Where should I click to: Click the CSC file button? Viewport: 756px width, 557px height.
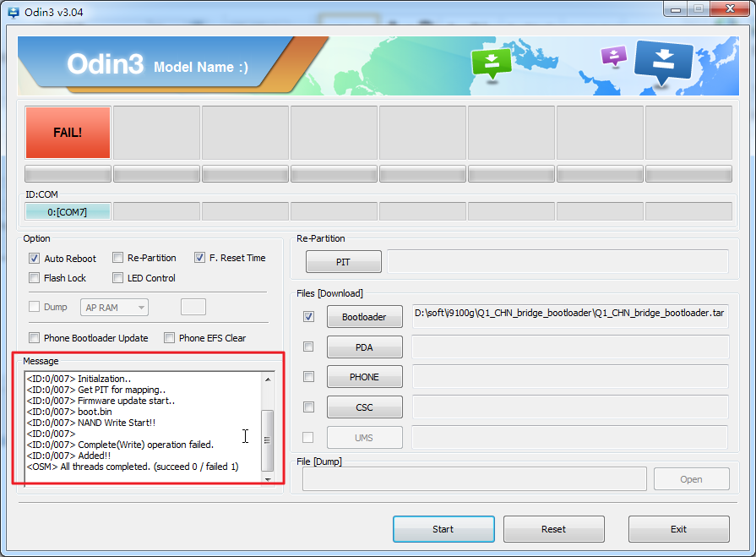tap(365, 407)
